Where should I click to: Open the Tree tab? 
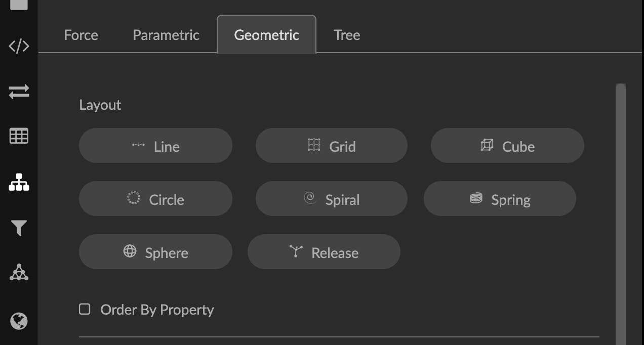[347, 35]
